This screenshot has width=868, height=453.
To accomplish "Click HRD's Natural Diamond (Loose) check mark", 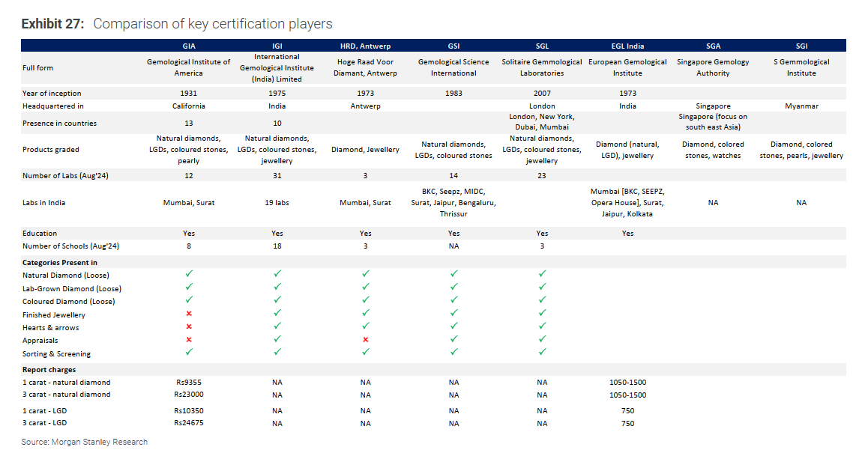I will pos(365,274).
